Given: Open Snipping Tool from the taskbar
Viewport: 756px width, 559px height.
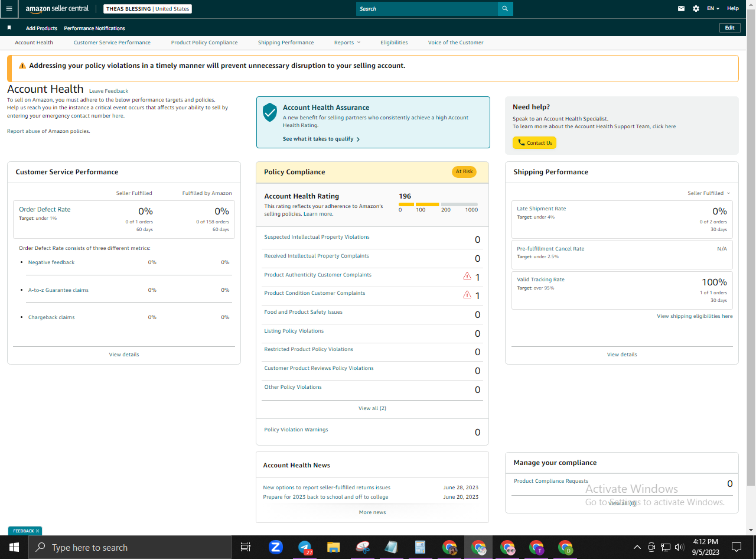Looking at the screenshot, I should tap(363, 547).
